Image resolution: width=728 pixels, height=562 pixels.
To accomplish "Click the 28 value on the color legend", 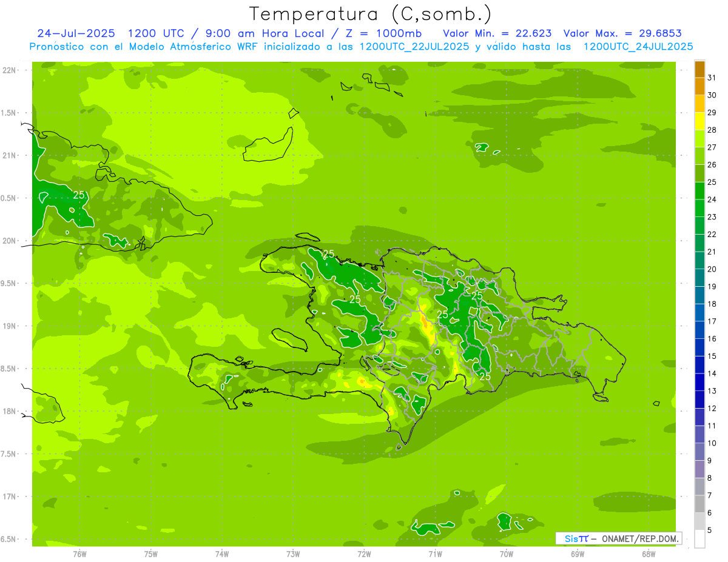I will coord(712,130).
